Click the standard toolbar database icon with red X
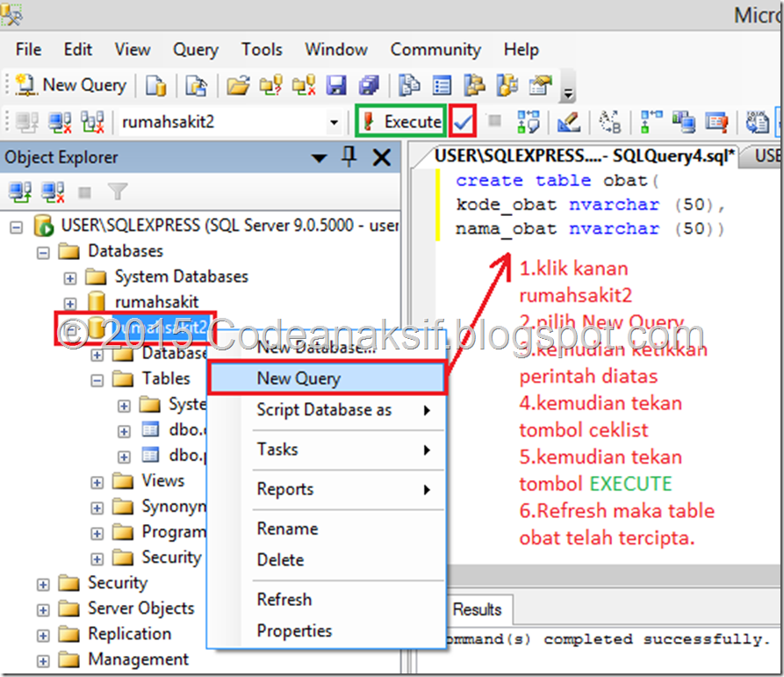This screenshot has width=784, height=677. [x=304, y=85]
